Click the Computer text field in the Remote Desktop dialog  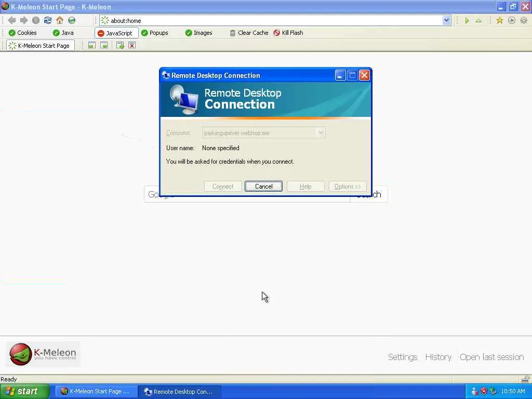[259, 132]
